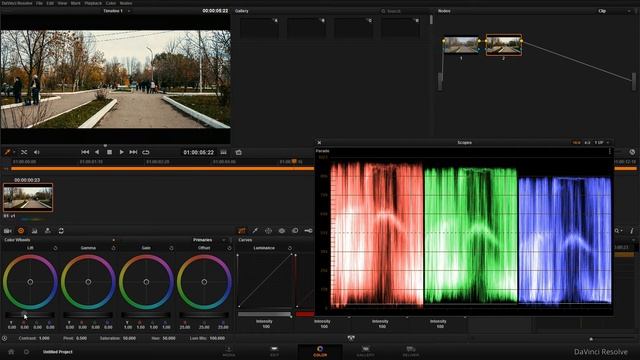The height and width of the screenshot is (360, 640).
Task: Click the Pivot value 0.500
Action: point(81,338)
